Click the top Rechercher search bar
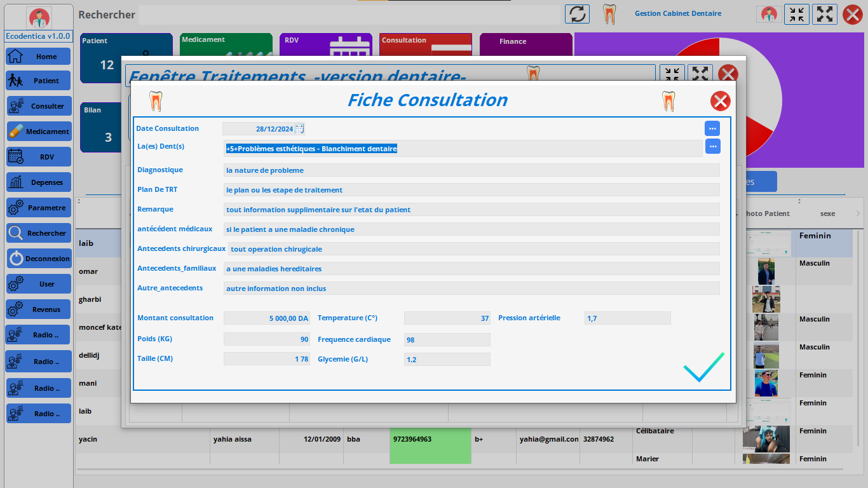 coord(349,15)
